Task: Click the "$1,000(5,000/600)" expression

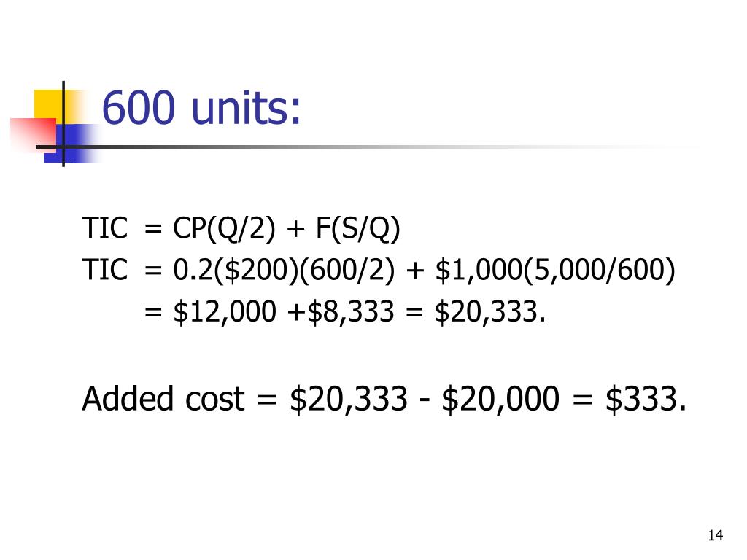Action: pos(555,271)
